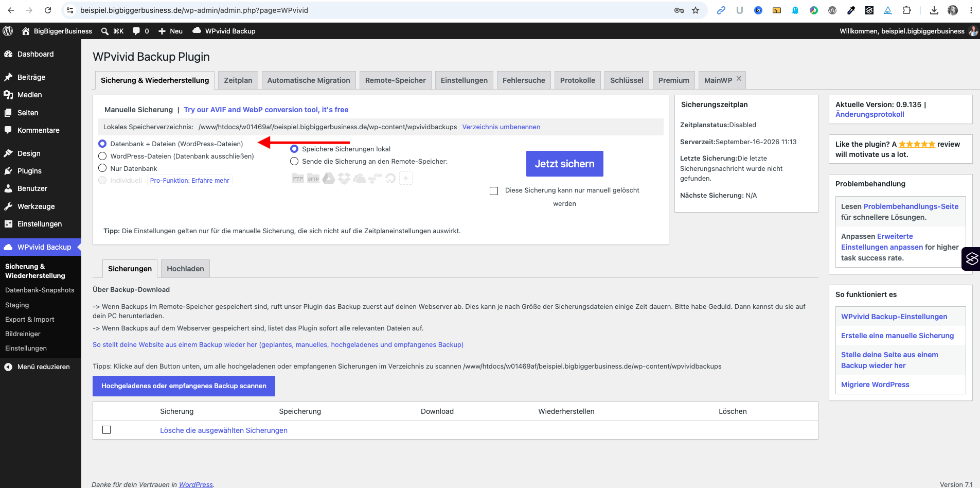Open the search ⌘K admin bar item
Image resolution: width=980 pixels, height=488 pixels.
[x=112, y=31]
